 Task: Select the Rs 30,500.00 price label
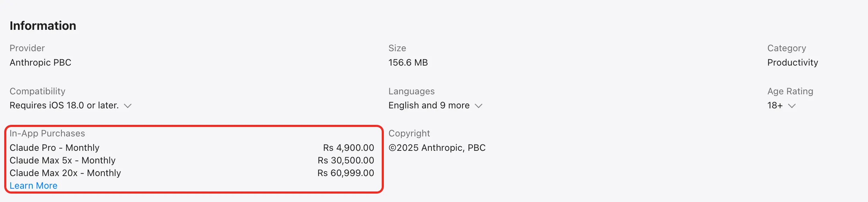coord(346,160)
